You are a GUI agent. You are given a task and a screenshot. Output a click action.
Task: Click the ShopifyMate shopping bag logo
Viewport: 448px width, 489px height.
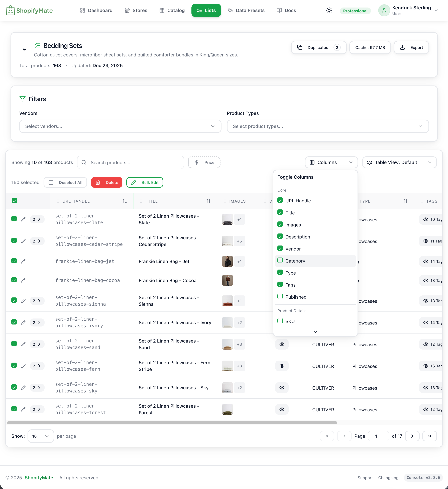coord(10,10)
